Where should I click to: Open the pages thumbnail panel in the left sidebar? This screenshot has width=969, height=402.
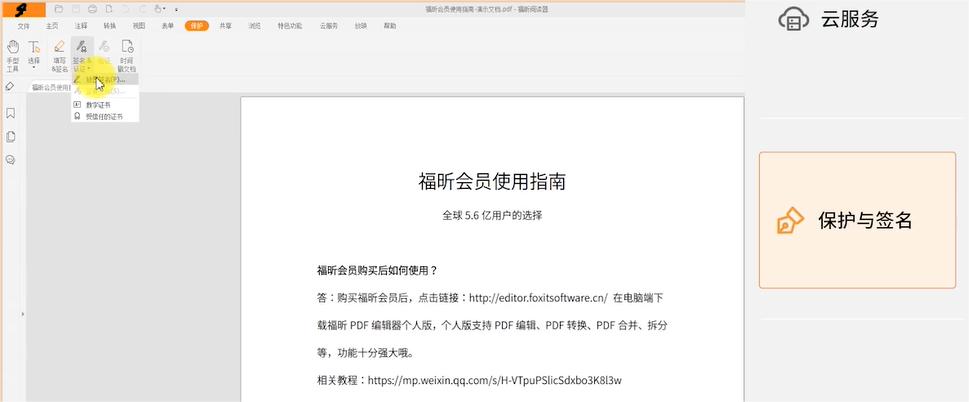pyautogui.click(x=10, y=136)
